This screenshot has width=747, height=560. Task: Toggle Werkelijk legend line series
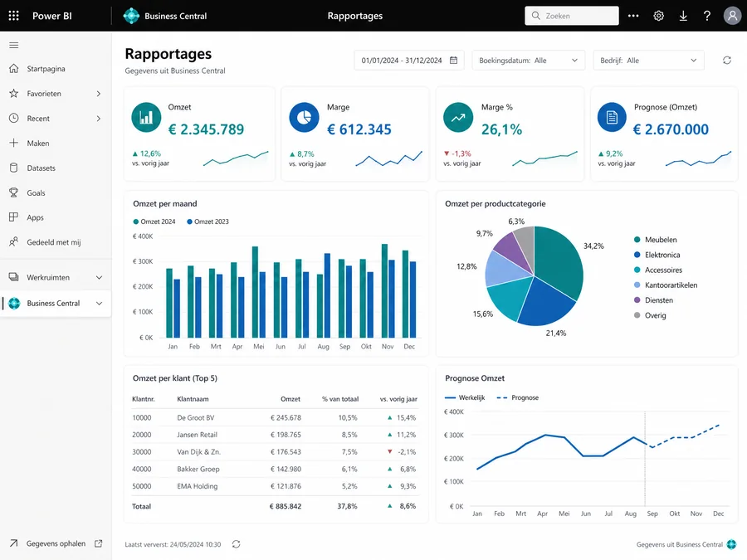pos(465,397)
